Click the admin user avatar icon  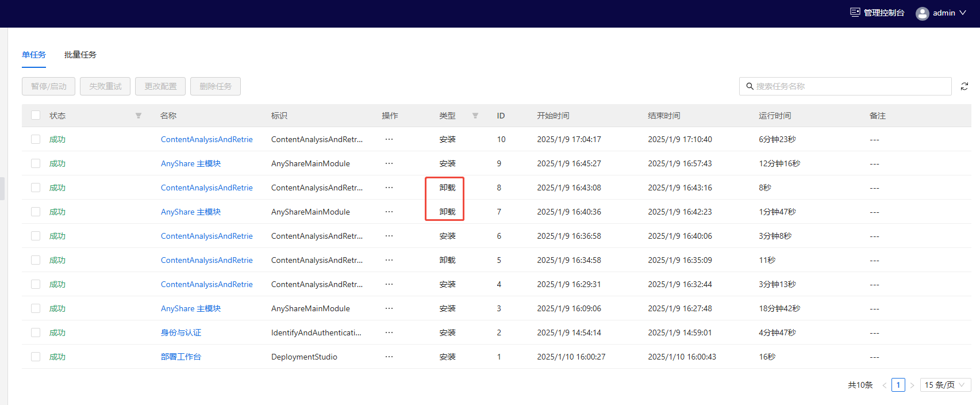click(922, 13)
